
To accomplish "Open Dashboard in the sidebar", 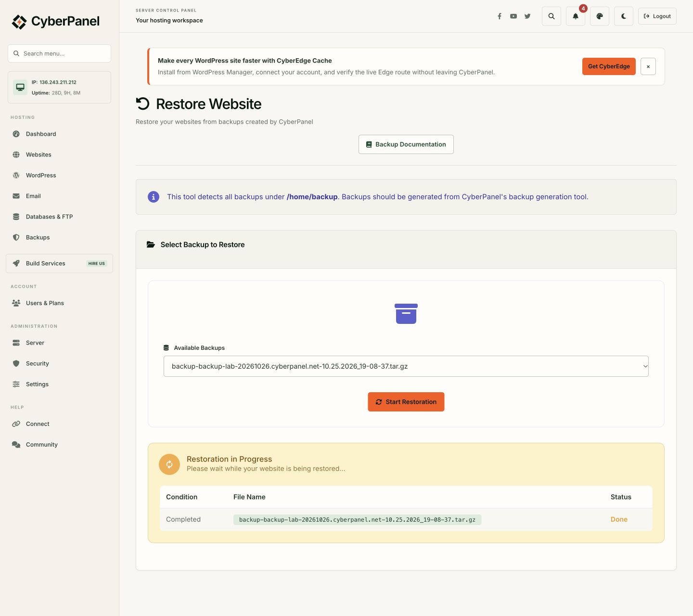I will [59, 134].
